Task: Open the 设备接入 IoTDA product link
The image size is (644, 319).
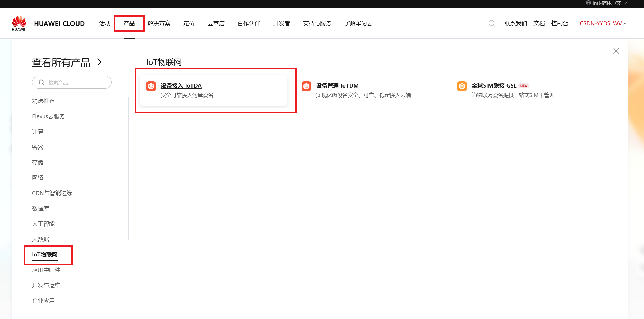Action: pos(181,86)
